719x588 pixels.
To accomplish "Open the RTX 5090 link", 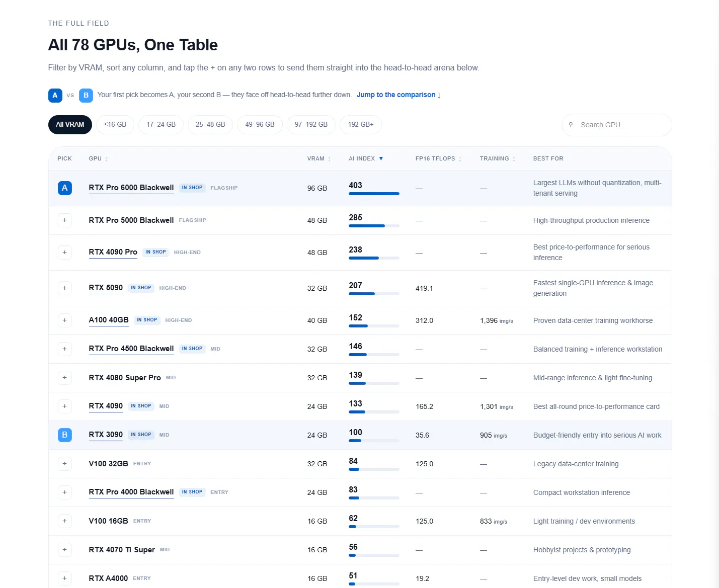I will [106, 288].
